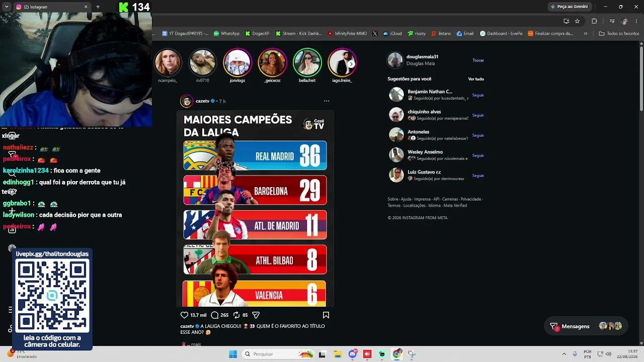Open ncampelo_ story

point(168,62)
